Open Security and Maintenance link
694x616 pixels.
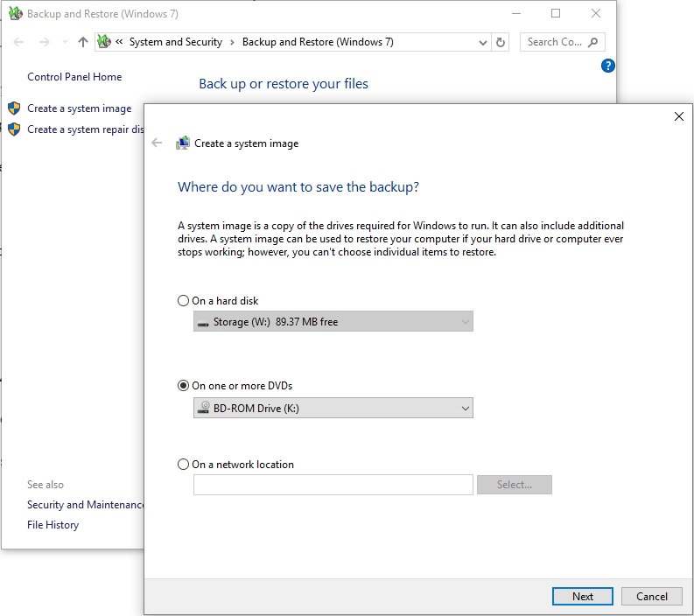(x=86, y=505)
